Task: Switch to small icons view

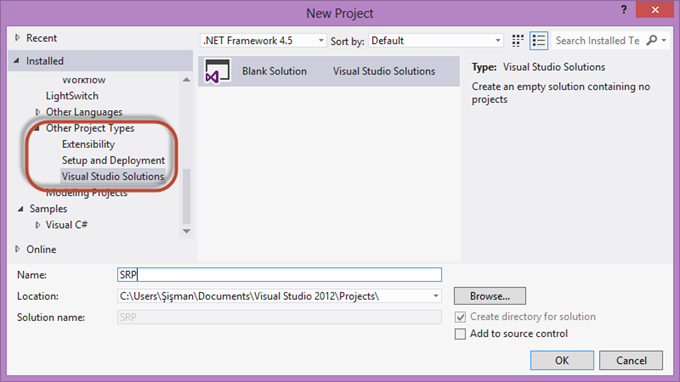Action: 517,41
